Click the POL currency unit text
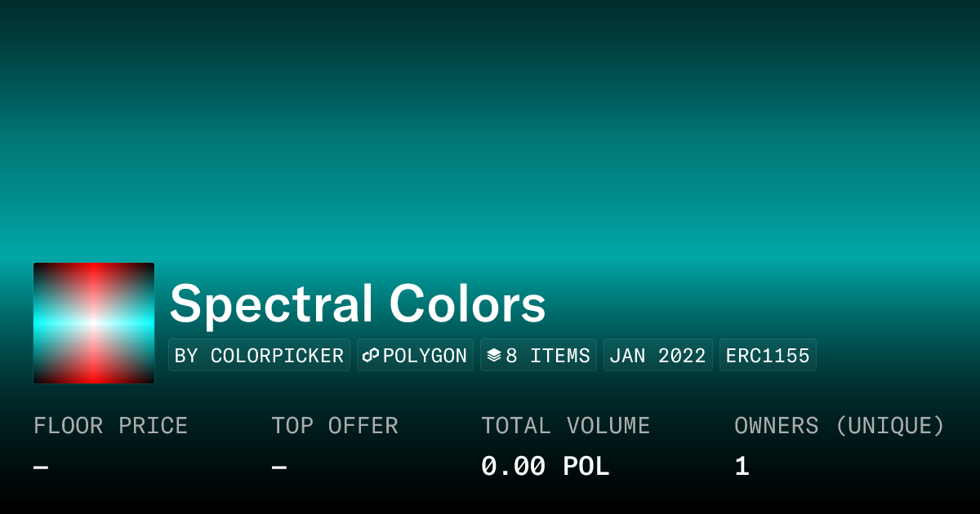 pos(586,467)
